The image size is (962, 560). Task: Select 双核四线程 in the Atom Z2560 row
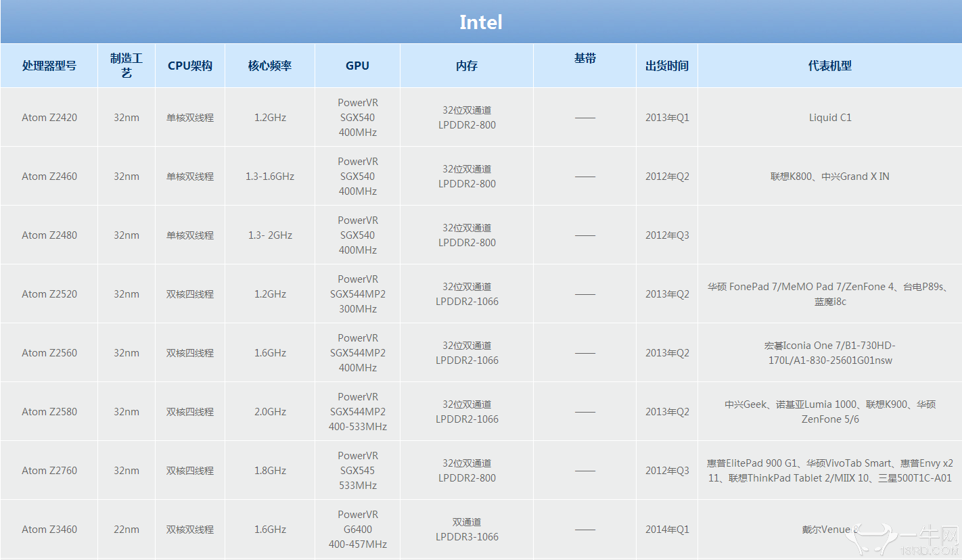coord(190,353)
